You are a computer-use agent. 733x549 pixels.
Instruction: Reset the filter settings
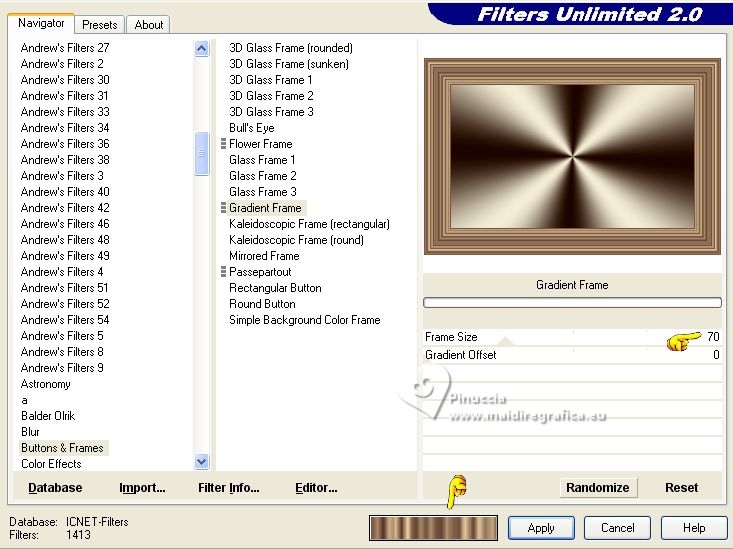(x=682, y=488)
